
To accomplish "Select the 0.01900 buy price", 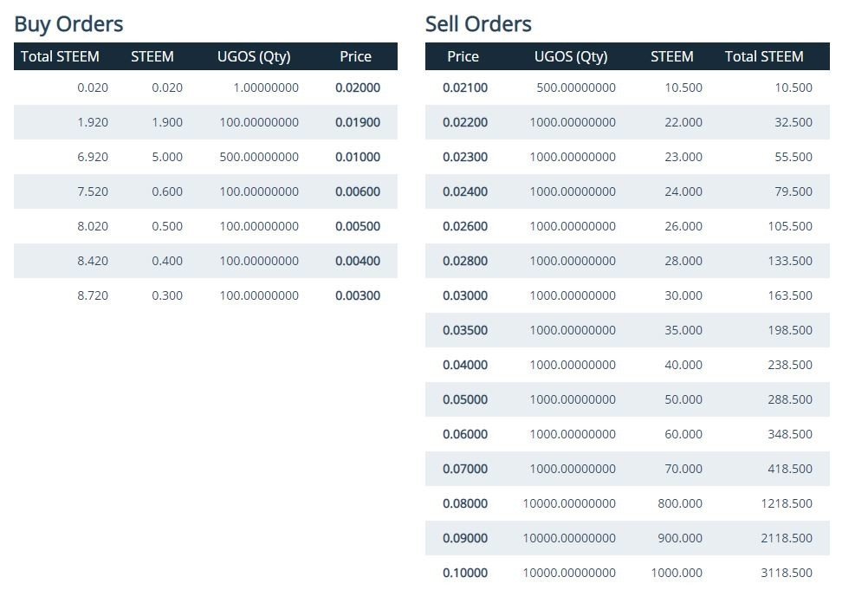I will tap(357, 122).
